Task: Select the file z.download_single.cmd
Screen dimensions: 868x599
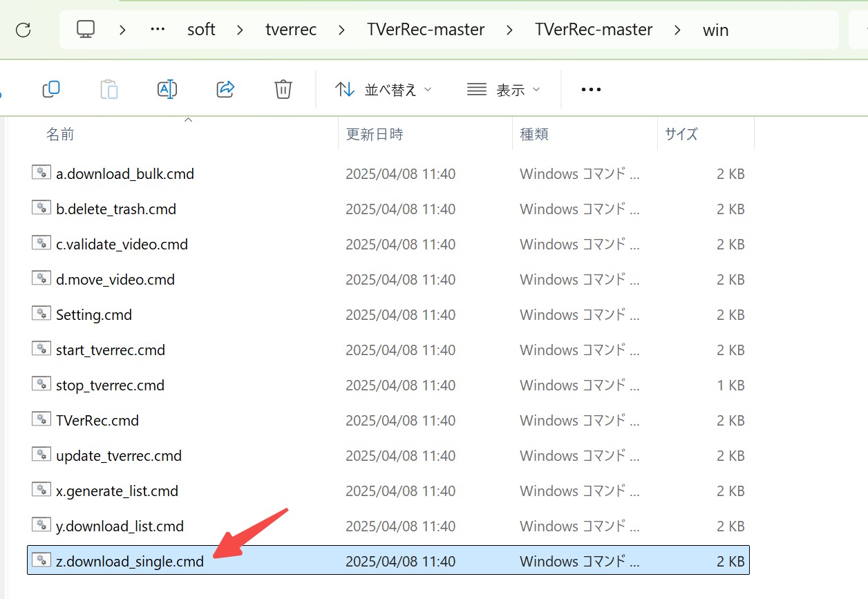Action: pyautogui.click(x=130, y=562)
